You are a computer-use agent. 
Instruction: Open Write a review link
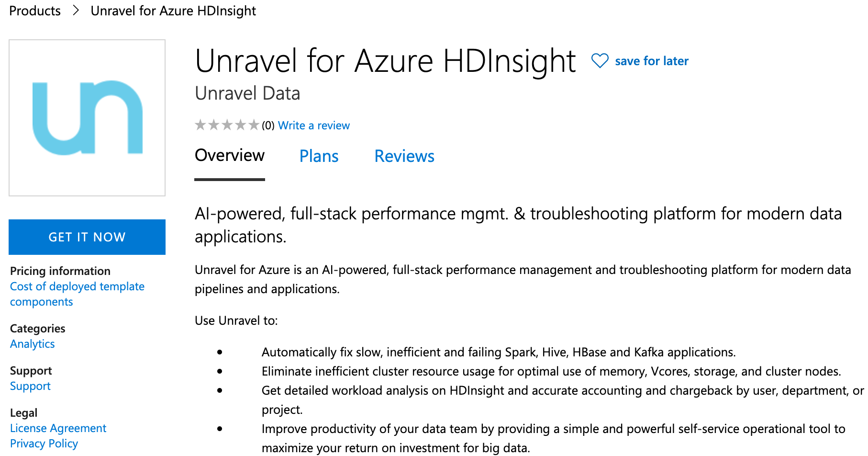(314, 125)
